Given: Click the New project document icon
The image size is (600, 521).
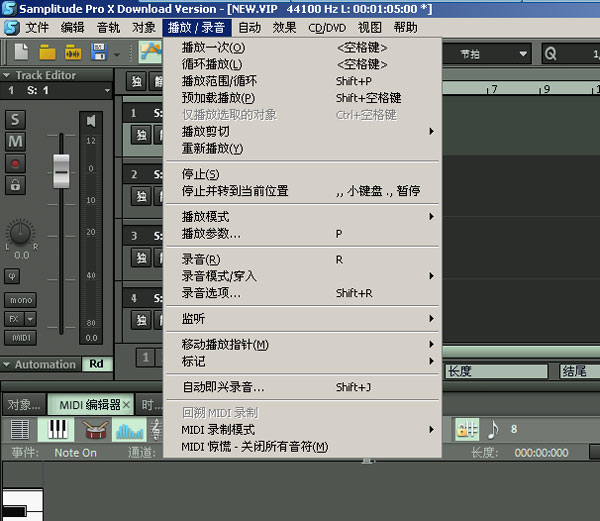Looking at the screenshot, I should point(21,52).
